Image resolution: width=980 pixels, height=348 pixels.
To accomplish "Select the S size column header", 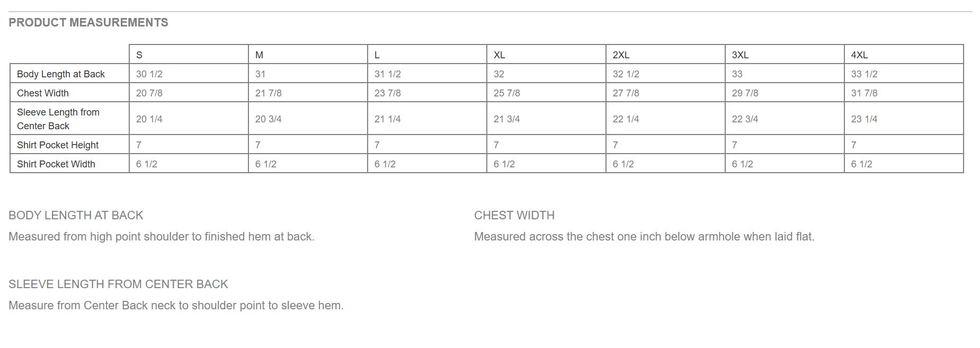I will [x=189, y=55].
